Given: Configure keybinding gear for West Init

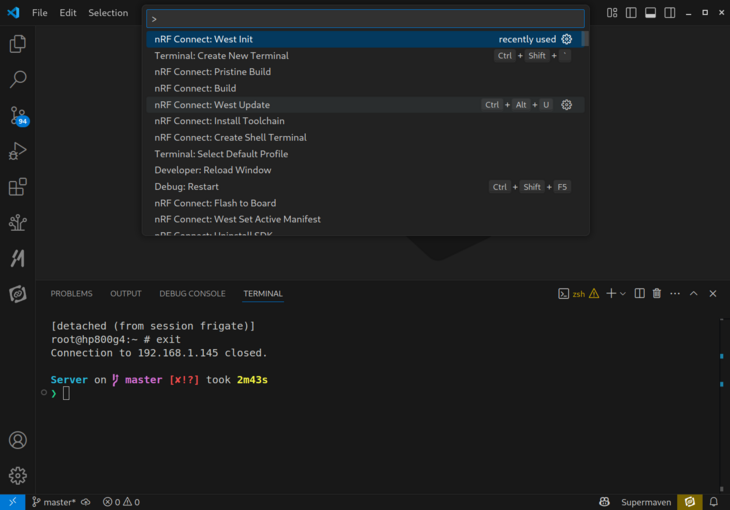Looking at the screenshot, I should [566, 39].
